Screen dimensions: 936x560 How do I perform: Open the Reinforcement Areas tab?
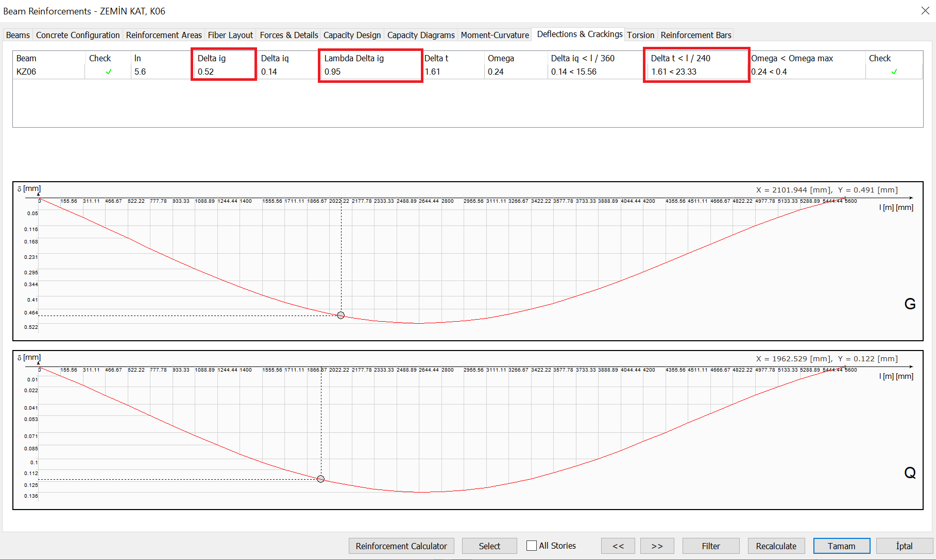(x=164, y=35)
